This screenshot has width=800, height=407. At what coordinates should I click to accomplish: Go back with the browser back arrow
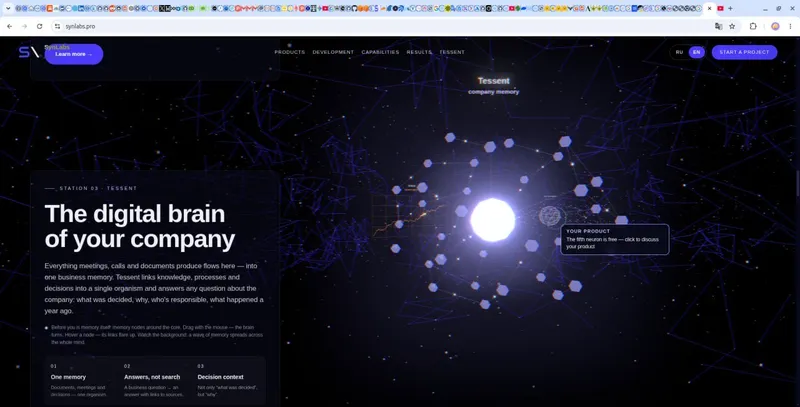point(10,26)
